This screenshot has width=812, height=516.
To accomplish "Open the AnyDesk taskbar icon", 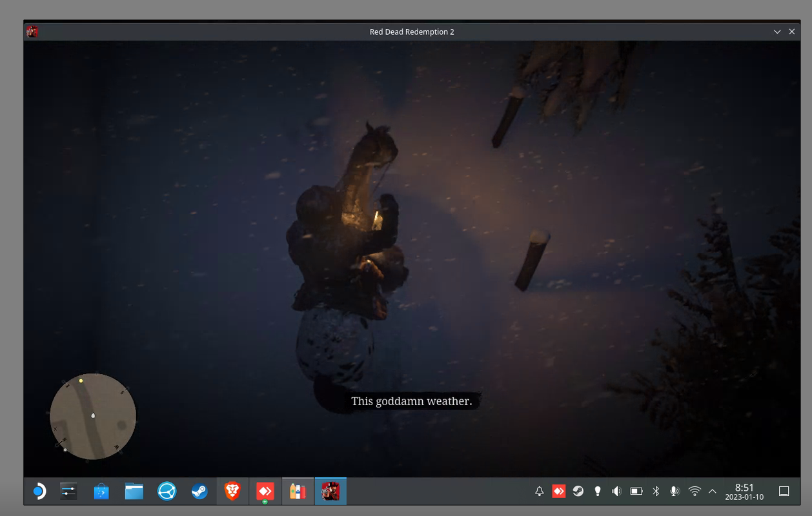I will pyautogui.click(x=265, y=491).
